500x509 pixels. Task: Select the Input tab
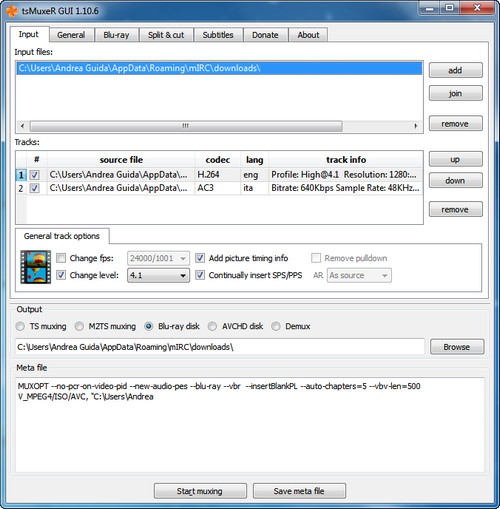(29, 34)
